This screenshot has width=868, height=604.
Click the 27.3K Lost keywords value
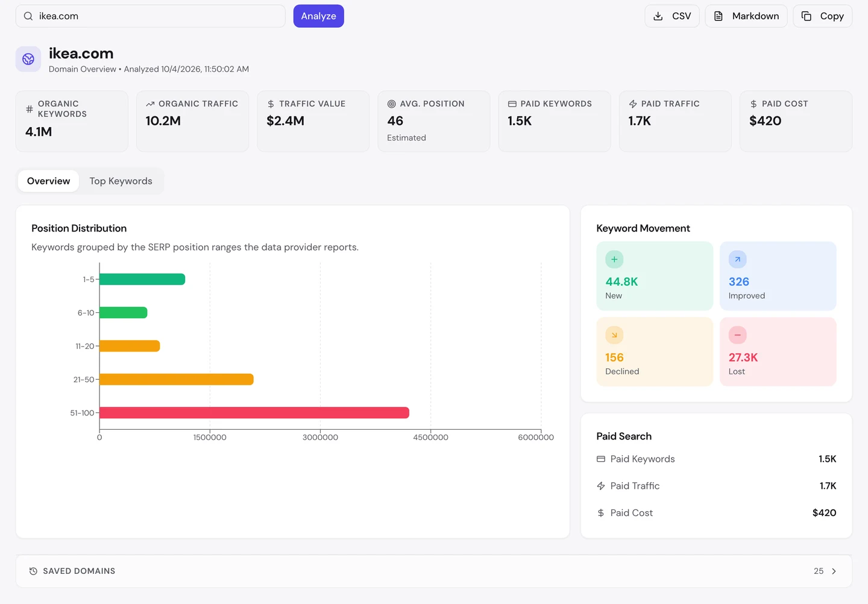click(x=743, y=357)
